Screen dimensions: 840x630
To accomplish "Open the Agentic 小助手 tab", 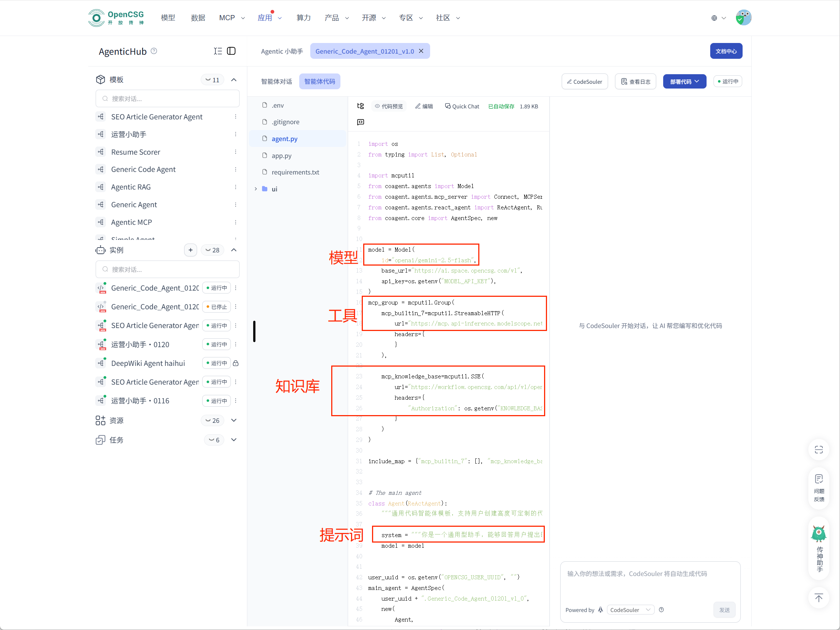I will (x=282, y=51).
